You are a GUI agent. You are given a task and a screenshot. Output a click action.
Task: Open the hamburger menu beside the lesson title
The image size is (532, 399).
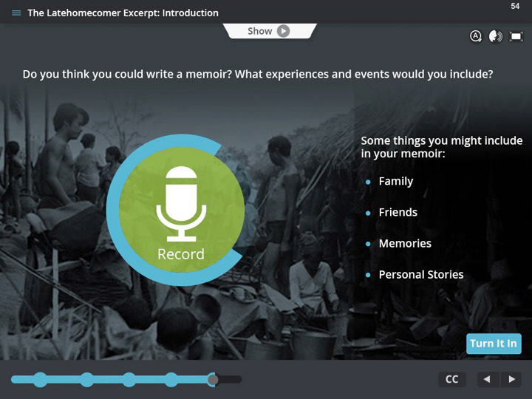pyautogui.click(x=16, y=13)
